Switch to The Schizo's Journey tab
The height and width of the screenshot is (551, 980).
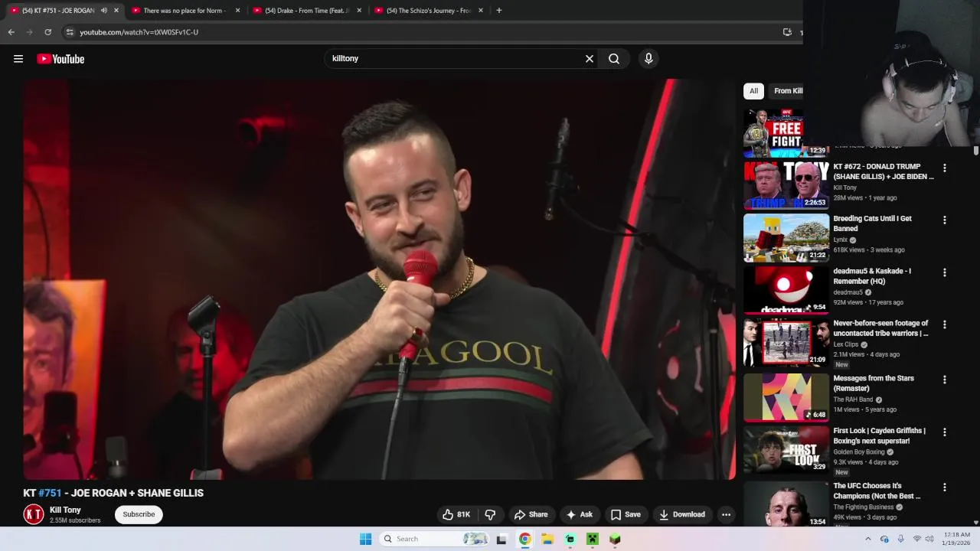tap(427, 11)
